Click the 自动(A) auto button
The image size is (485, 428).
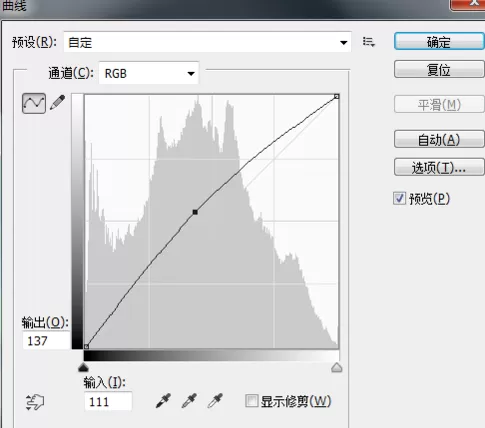(x=439, y=139)
